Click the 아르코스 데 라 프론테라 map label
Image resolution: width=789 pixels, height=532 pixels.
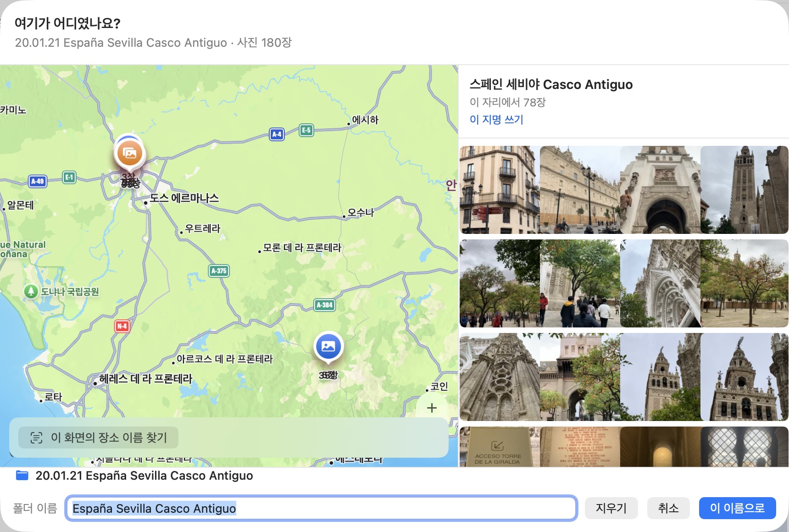coord(225,359)
